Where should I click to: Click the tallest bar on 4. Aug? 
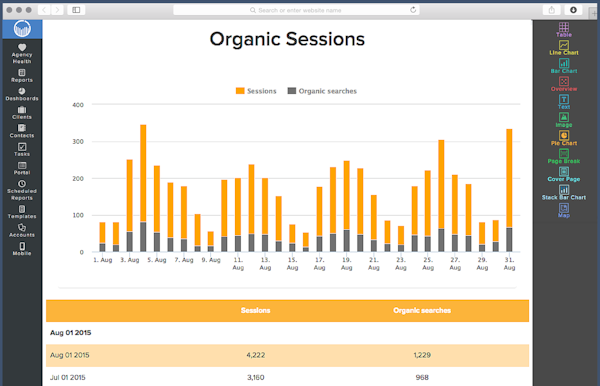(x=143, y=188)
